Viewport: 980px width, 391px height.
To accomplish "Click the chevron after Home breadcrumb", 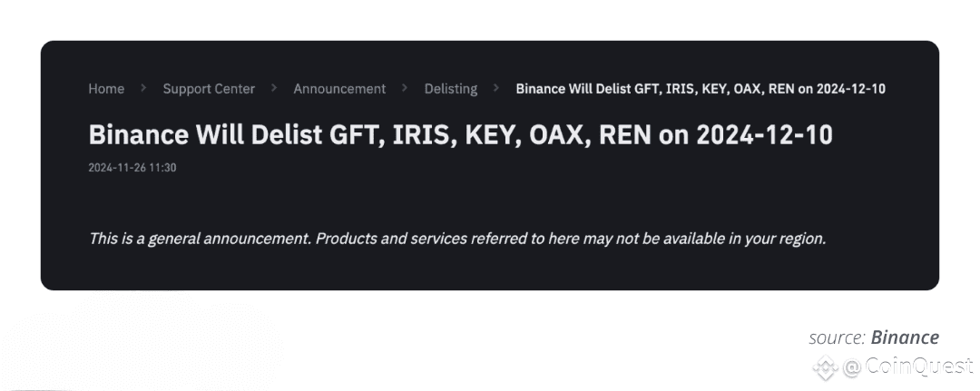I will point(143,88).
